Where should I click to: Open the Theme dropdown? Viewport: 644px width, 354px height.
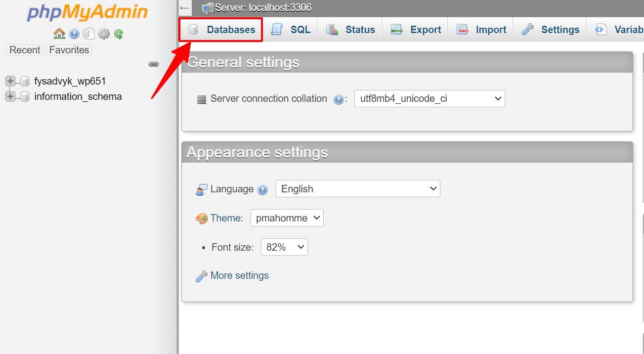(x=287, y=218)
